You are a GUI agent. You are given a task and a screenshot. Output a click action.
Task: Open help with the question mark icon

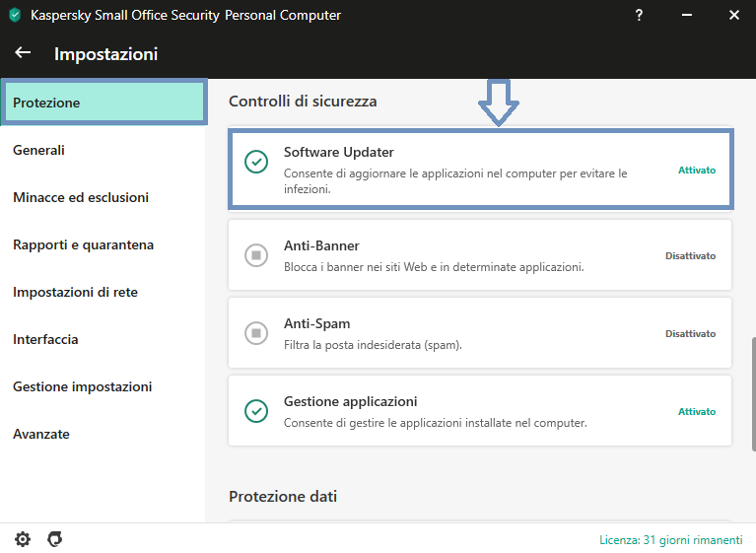tap(639, 15)
